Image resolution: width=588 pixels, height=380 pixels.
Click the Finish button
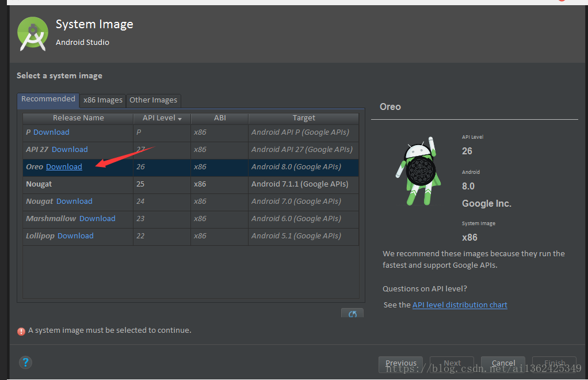coord(554,363)
